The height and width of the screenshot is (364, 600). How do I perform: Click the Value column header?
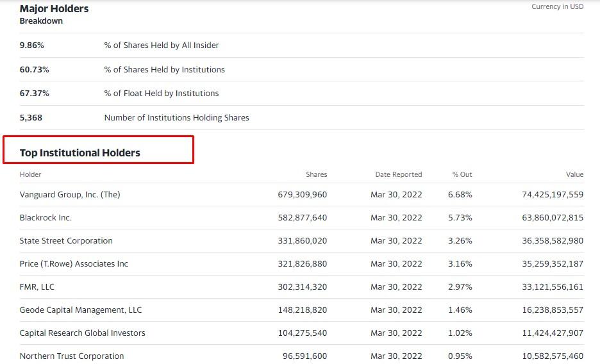(x=574, y=174)
